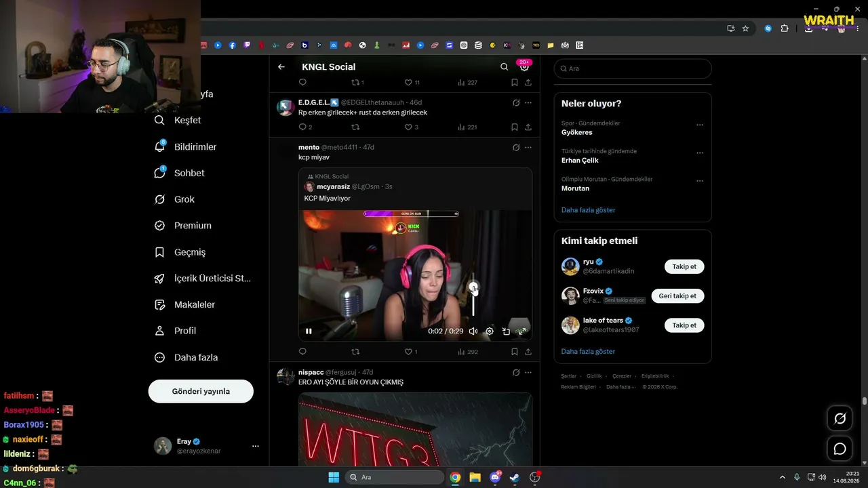Viewport: 868px width, 488px height.
Task: Expand the Daha fazla menu
Action: point(186,358)
